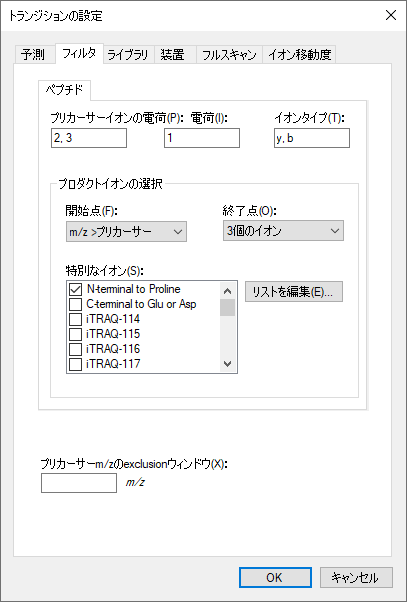Click the リストを編集 button
The width and height of the screenshot is (407, 602).
pyautogui.click(x=294, y=292)
